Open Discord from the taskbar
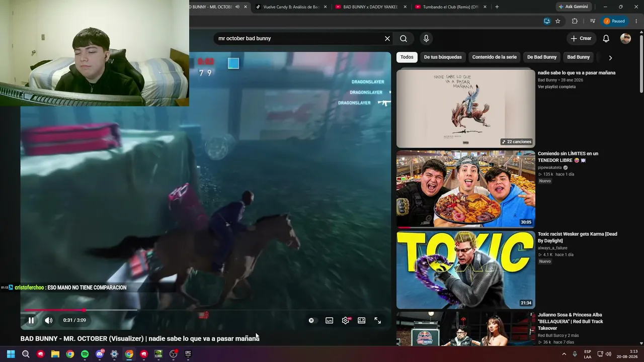Viewport: 644px width, 362px height. click(100, 354)
